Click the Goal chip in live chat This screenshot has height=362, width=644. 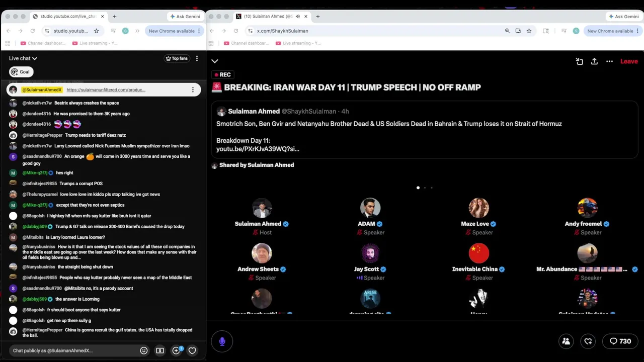point(21,72)
